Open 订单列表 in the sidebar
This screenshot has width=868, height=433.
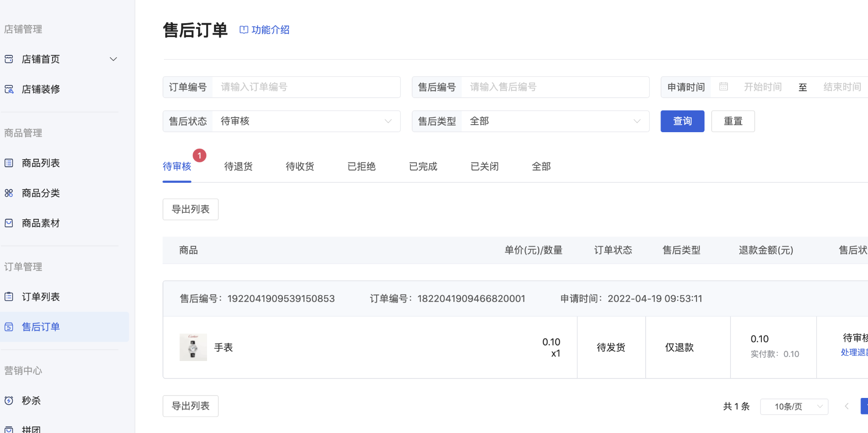pos(41,297)
